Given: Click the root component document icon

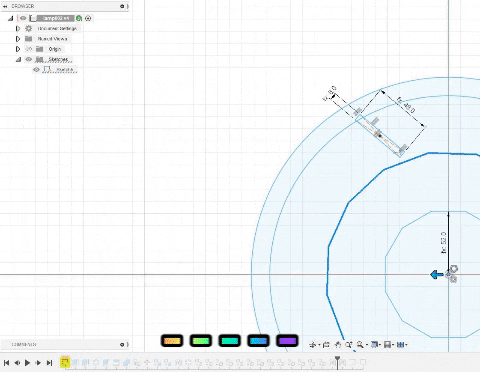Looking at the screenshot, I should coord(33,18).
